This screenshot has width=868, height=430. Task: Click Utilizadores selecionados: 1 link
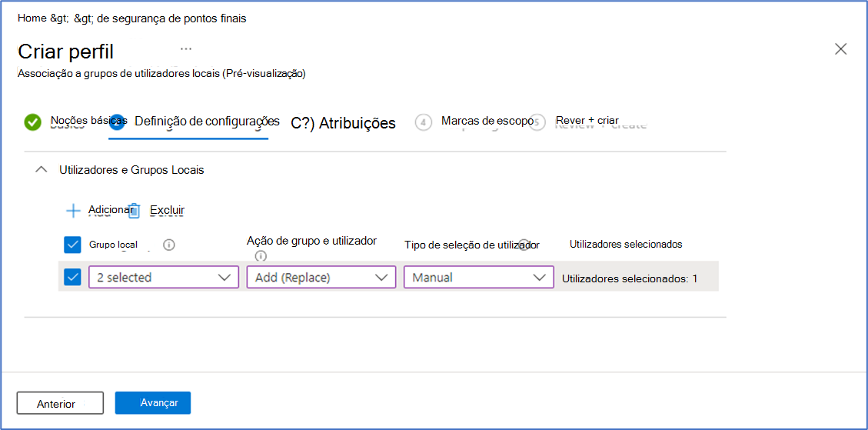pos(630,278)
